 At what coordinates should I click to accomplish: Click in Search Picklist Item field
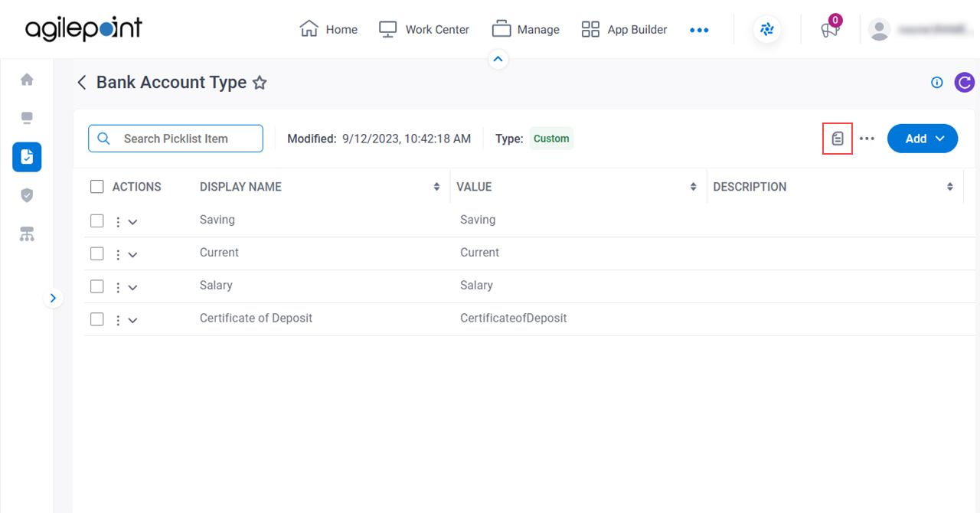coord(175,139)
